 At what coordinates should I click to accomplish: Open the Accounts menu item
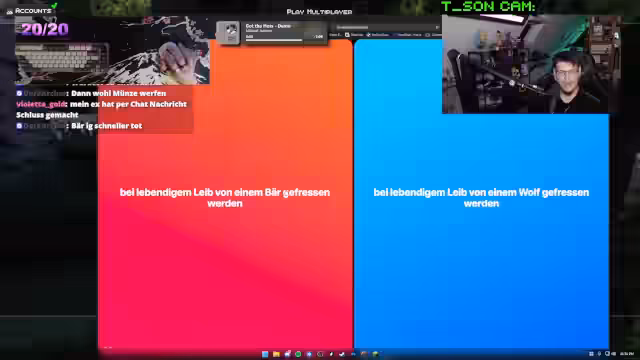point(33,11)
